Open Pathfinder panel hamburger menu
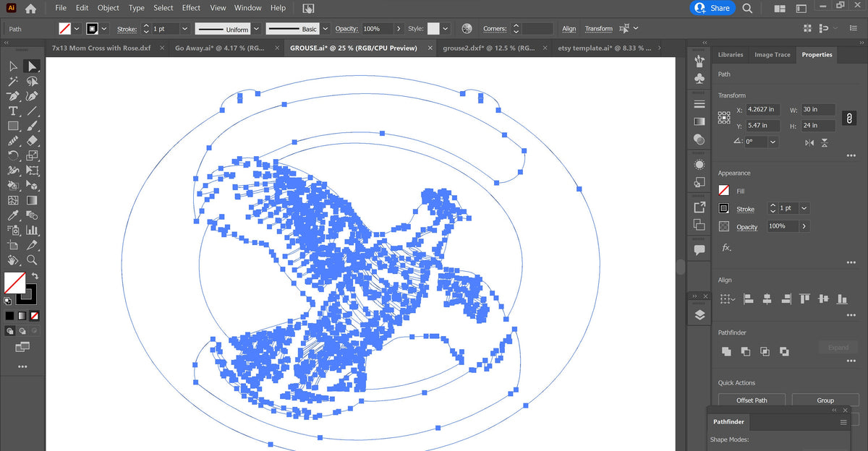 (843, 422)
